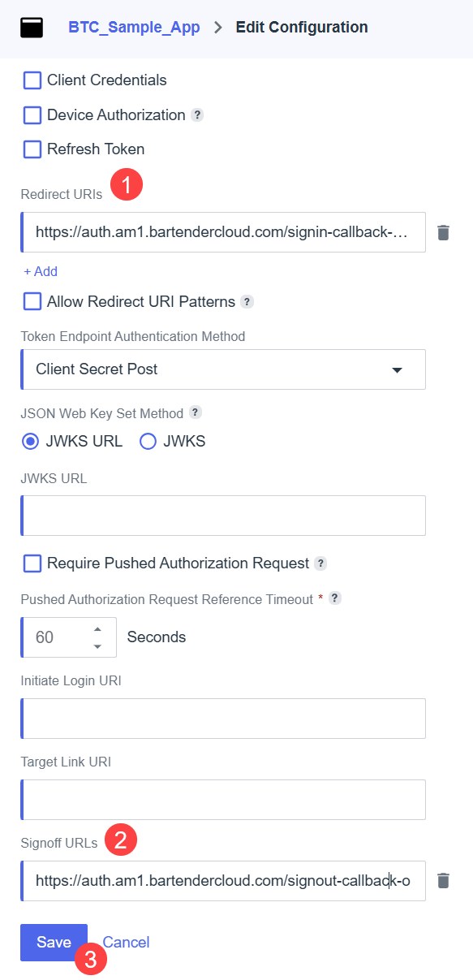Add another Redirect URI with + Add
This screenshot has height=980, width=473.
coord(41,271)
